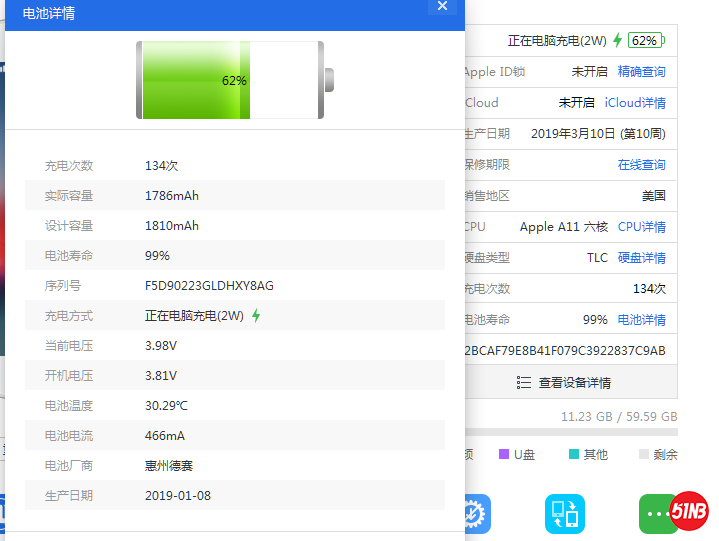Viewport: 719px width, 541px height.
Task: Open 电池详情 link next to 99%
Action: [641, 320]
